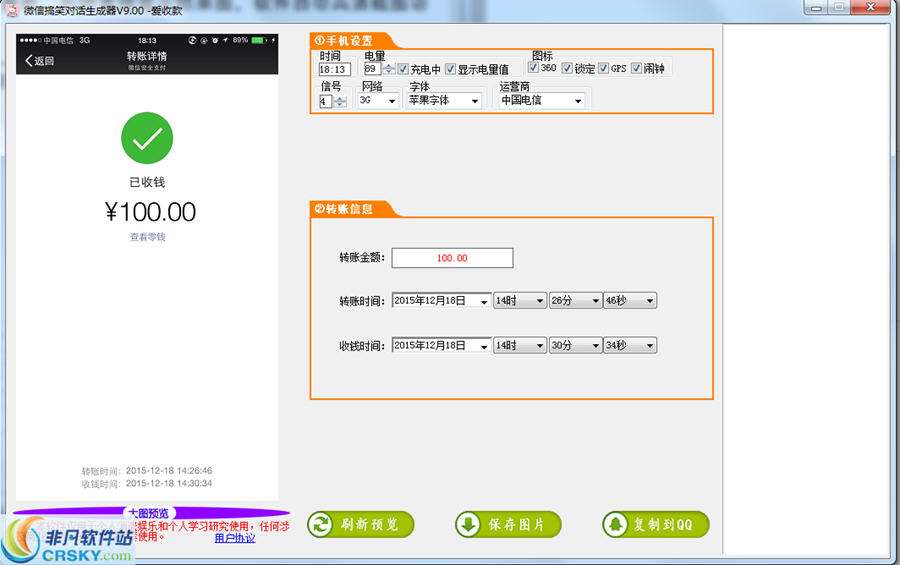Click the 转账详情 title in phone preview
Screen dimensions: 900x565
147,56
